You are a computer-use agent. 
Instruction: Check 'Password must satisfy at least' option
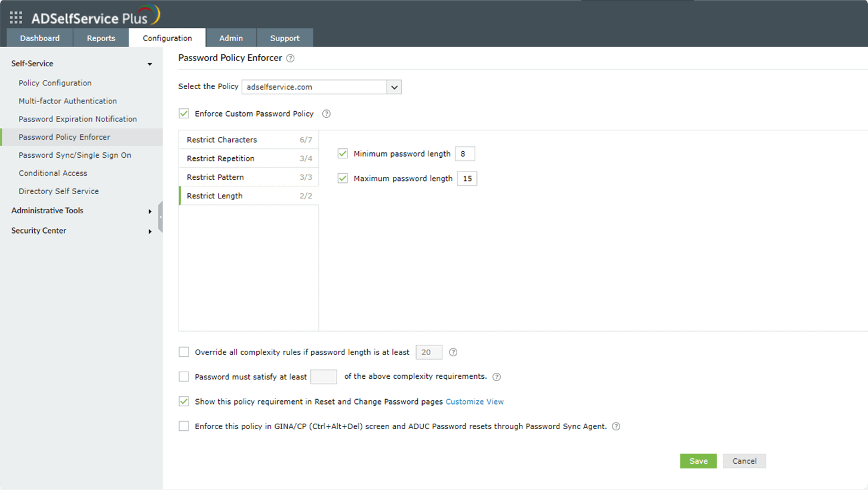[x=184, y=376]
